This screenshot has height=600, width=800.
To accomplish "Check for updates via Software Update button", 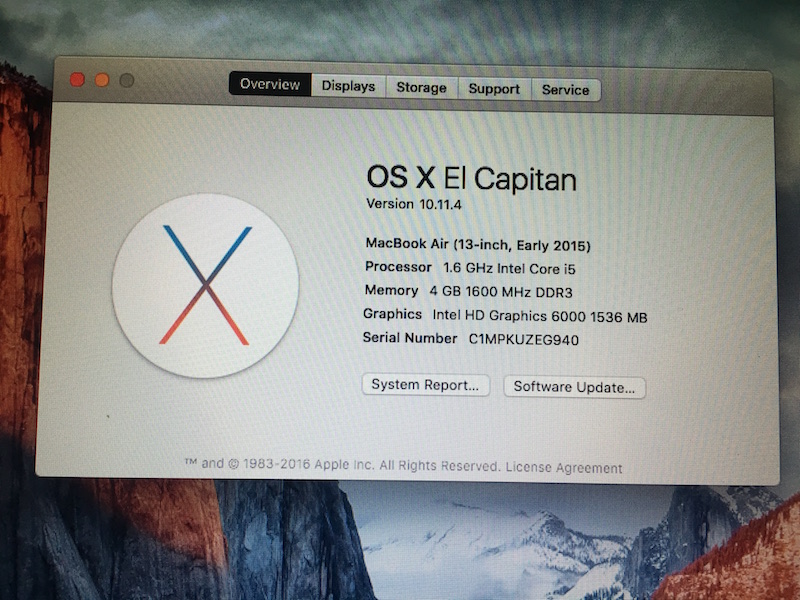I will point(574,387).
